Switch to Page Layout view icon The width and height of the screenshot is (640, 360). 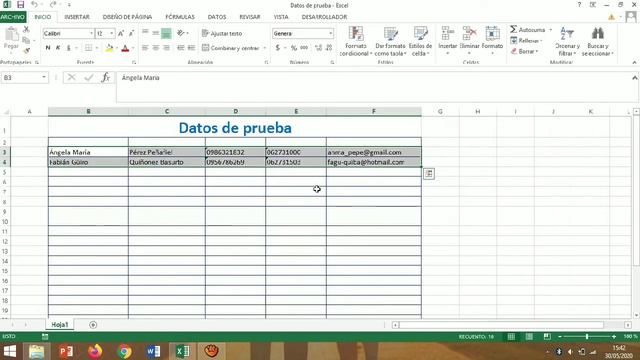[529, 337]
